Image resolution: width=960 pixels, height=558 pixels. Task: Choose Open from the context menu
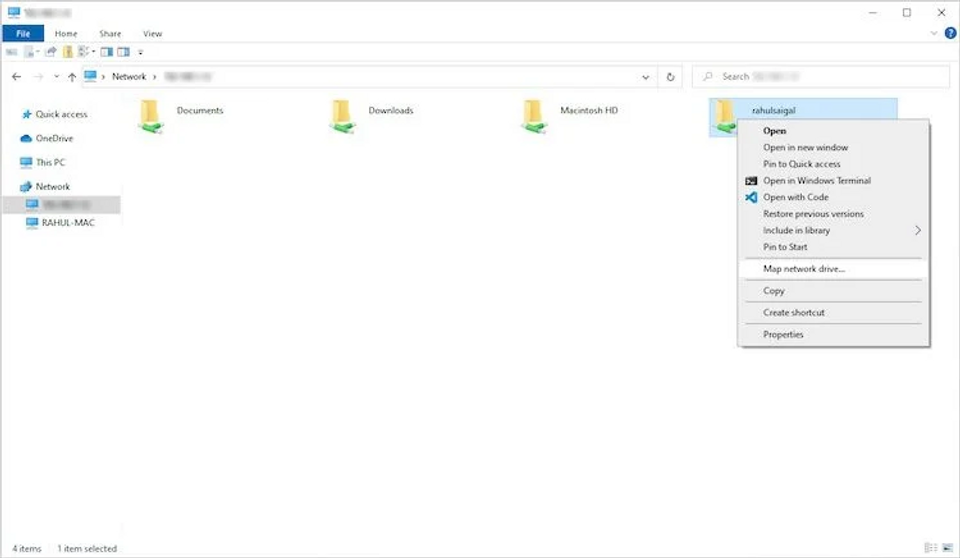point(833,131)
